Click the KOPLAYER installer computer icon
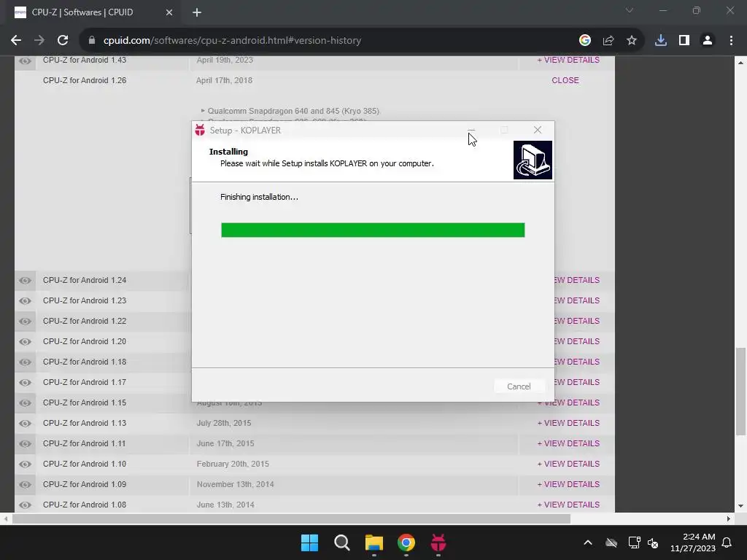The image size is (747, 560). [x=533, y=160]
